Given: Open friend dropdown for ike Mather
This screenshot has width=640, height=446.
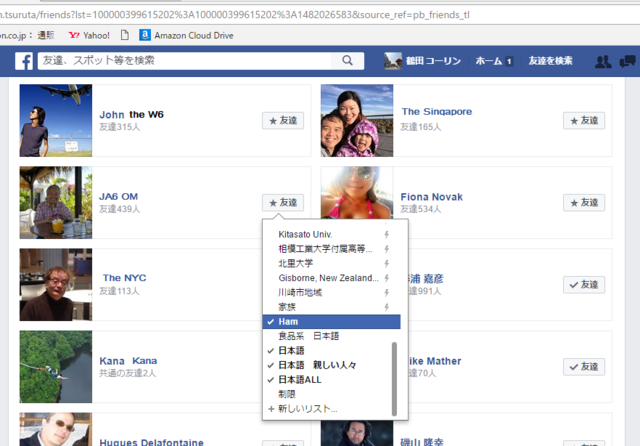Looking at the screenshot, I should pyautogui.click(x=584, y=367).
